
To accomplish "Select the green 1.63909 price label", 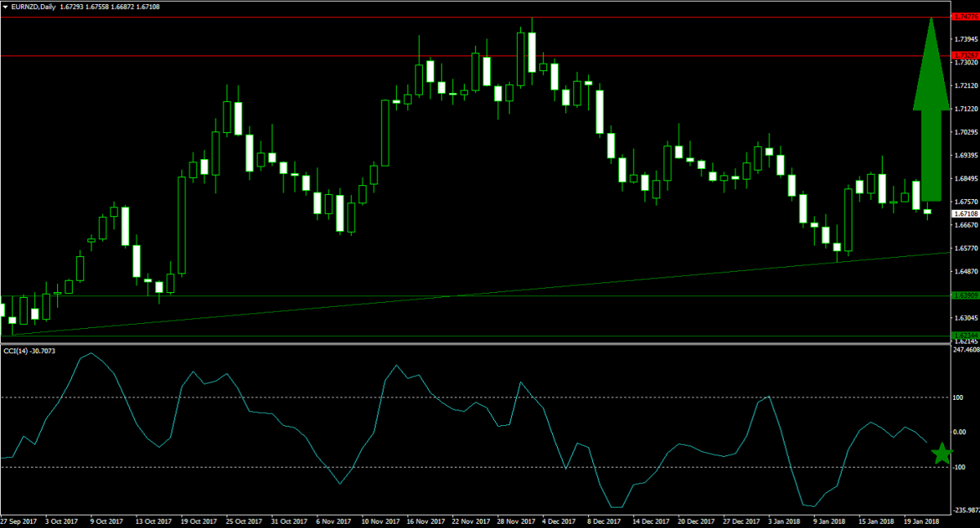I will coord(965,296).
